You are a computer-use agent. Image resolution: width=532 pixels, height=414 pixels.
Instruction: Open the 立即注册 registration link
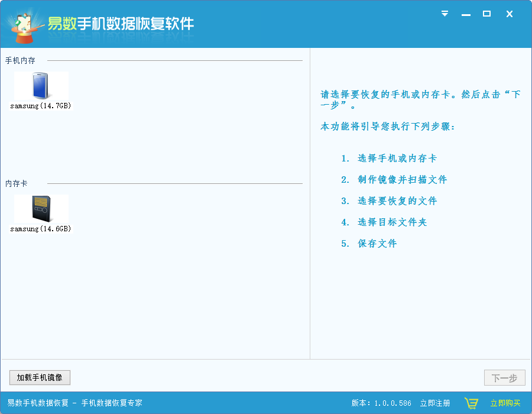(x=436, y=402)
